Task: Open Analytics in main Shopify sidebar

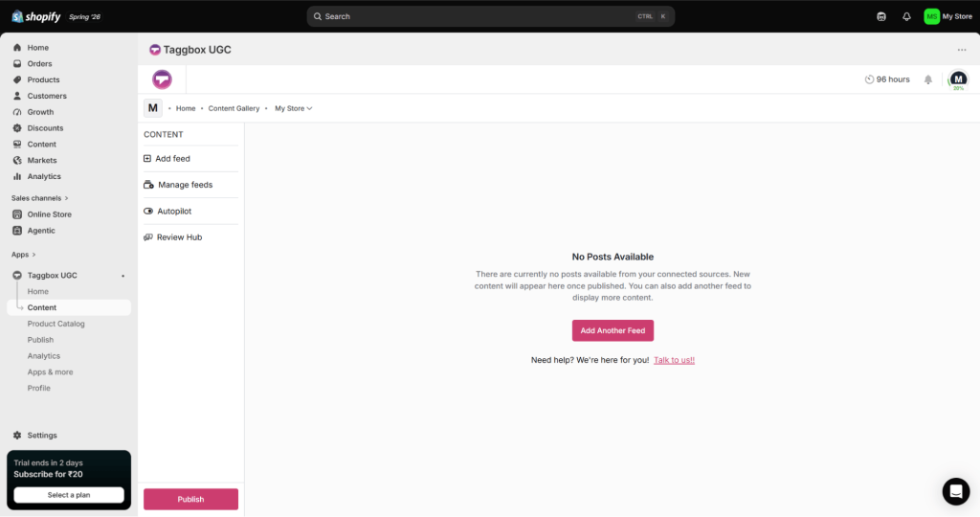Action: (44, 177)
